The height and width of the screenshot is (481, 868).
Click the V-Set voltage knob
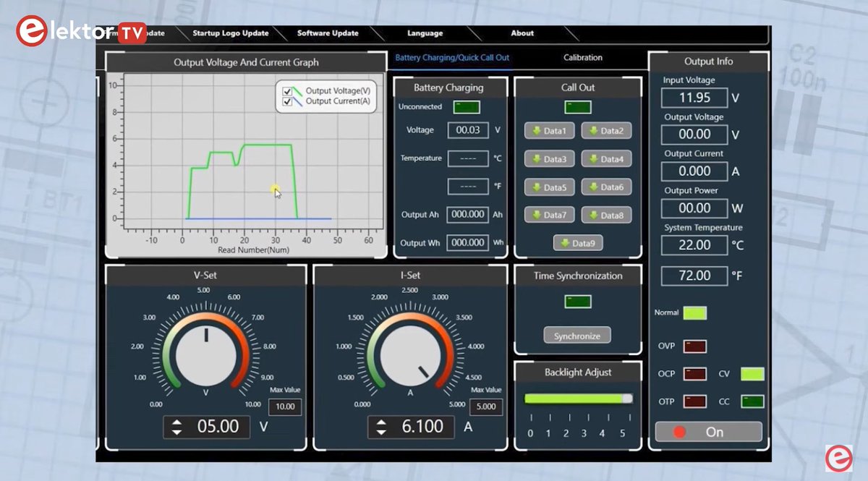click(x=206, y=354)
